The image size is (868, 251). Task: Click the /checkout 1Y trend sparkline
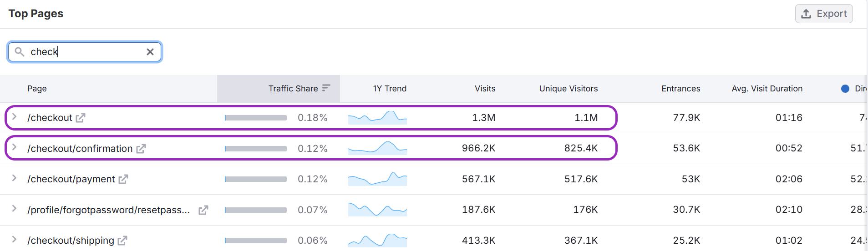(x=377, y=118)
